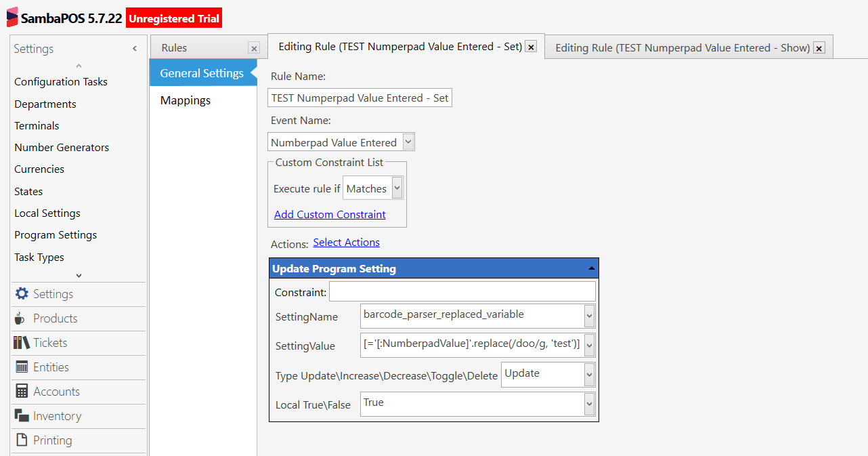The height and width of the screenshot is (456, 868).
Task: Open Products via the coffee cup icon
Action: [x=20, y=318]
